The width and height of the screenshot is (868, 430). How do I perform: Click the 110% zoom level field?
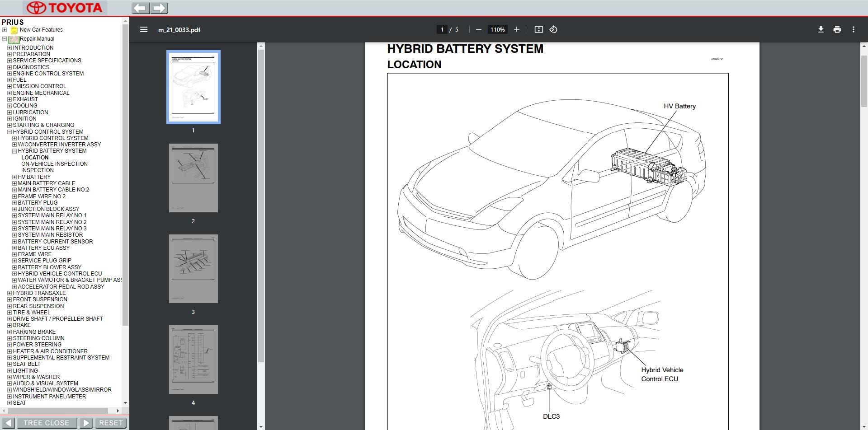pos(497,29)
